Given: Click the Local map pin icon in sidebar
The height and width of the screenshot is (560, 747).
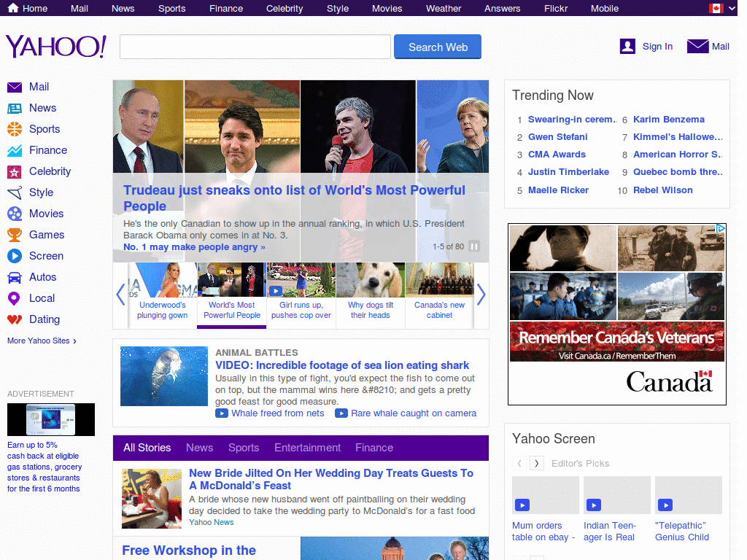Looking at the screenshot, I should [x=15, y=298].
